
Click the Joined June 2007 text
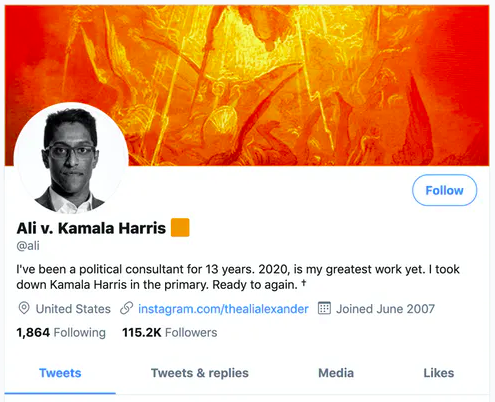coord(385,309)
